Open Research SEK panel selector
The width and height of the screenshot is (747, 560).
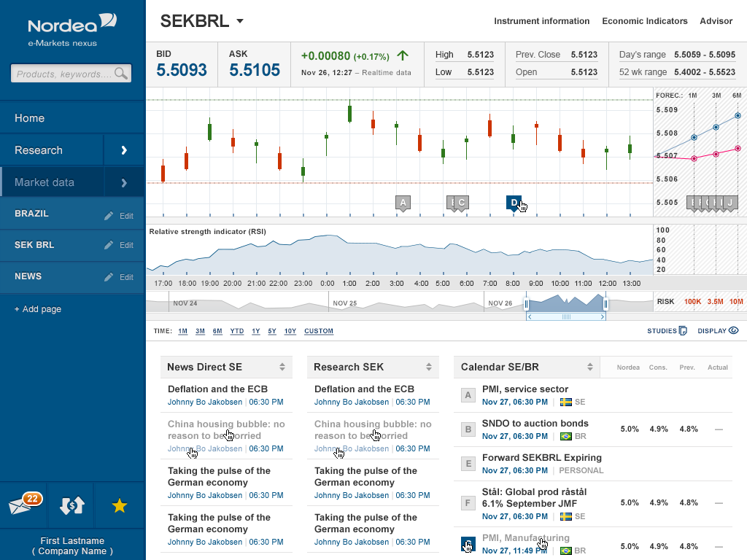click(429, 367)
